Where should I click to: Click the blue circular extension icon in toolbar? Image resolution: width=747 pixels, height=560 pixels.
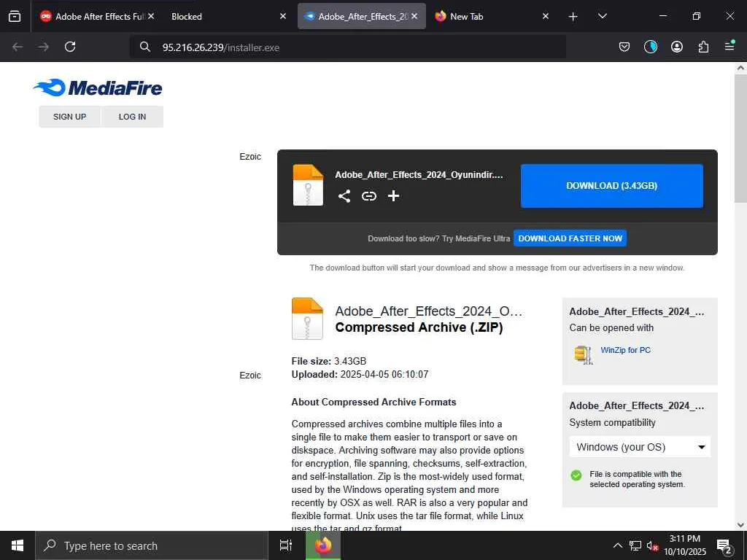coord(650,47)
